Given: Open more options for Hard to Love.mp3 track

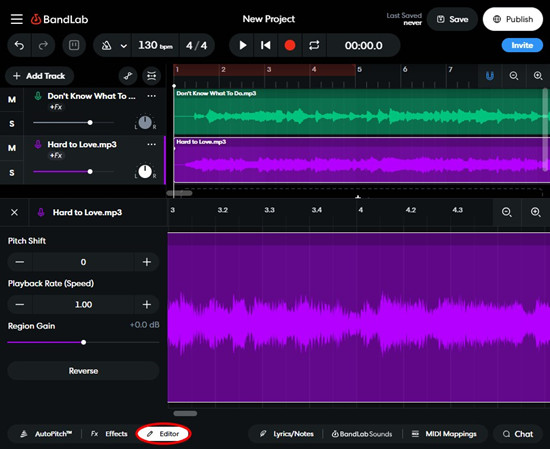Looking at the screenshot, I should click(x=152, y=144).
